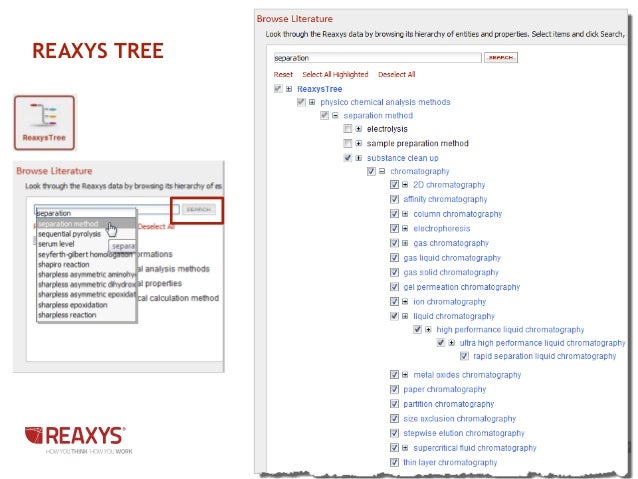Toggle the separation method checkbox

pyautogui.click(x=324, y=116)
